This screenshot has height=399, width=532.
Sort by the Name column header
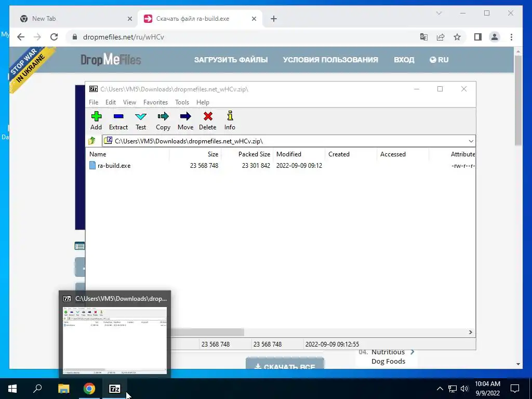pyautogui.click(x=128, y=154)
